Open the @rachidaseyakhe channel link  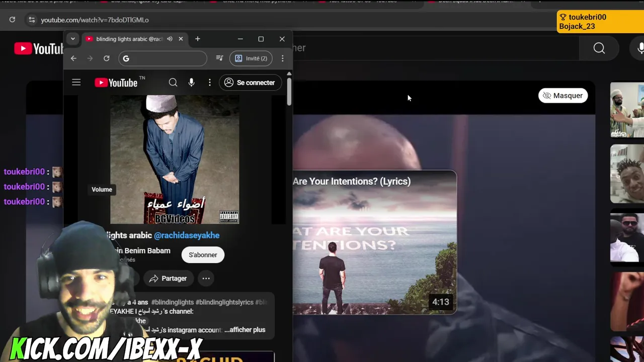(187, 235)
